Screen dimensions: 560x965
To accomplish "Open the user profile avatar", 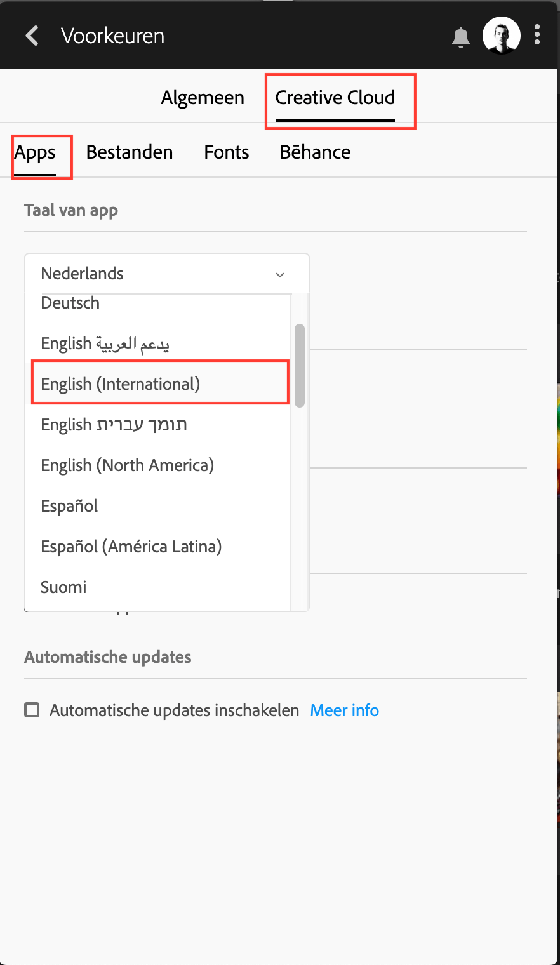I will tap(502, 35).
